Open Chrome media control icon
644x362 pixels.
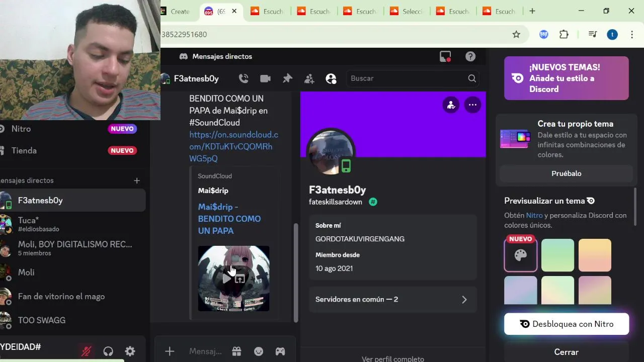(593, 34)
